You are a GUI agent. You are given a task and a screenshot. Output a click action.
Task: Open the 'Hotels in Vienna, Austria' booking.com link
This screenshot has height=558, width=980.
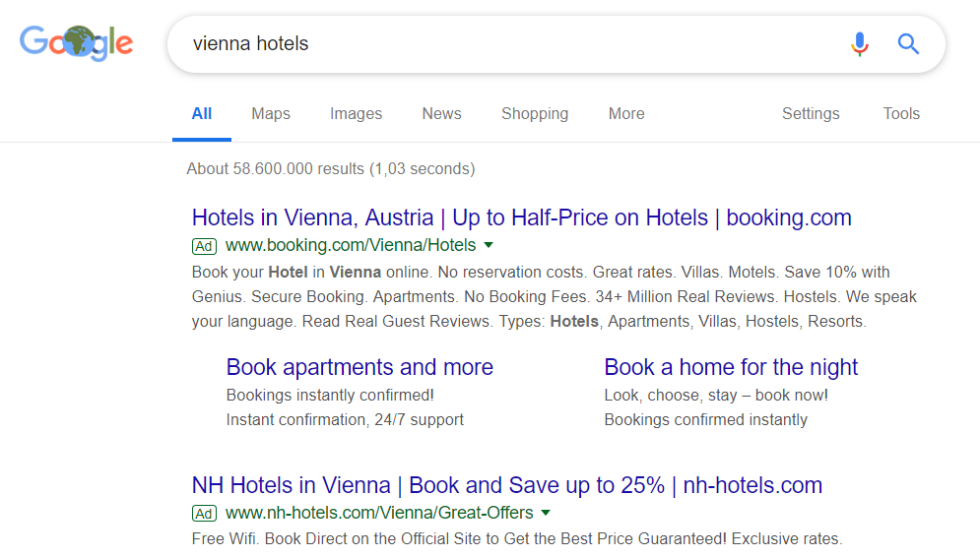pos(521,218)
